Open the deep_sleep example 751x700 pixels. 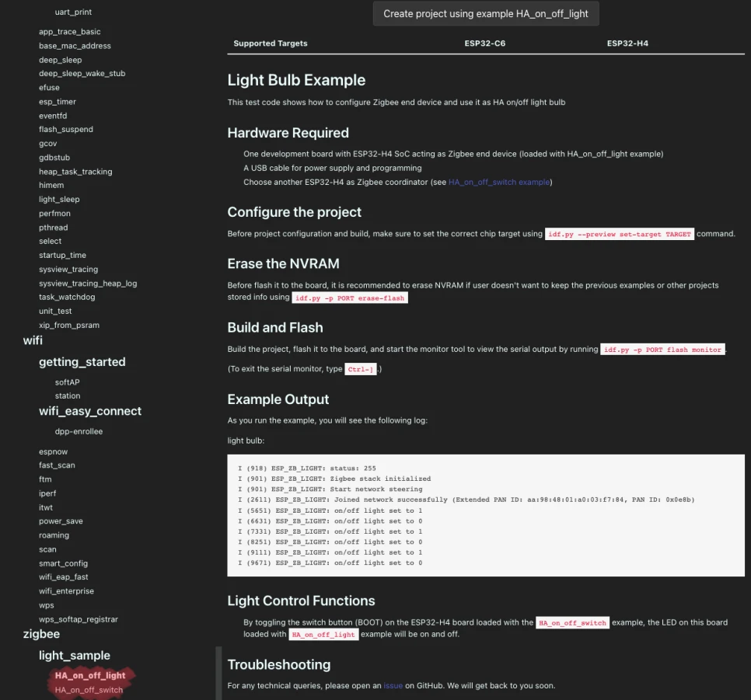(x=60, y=60)
